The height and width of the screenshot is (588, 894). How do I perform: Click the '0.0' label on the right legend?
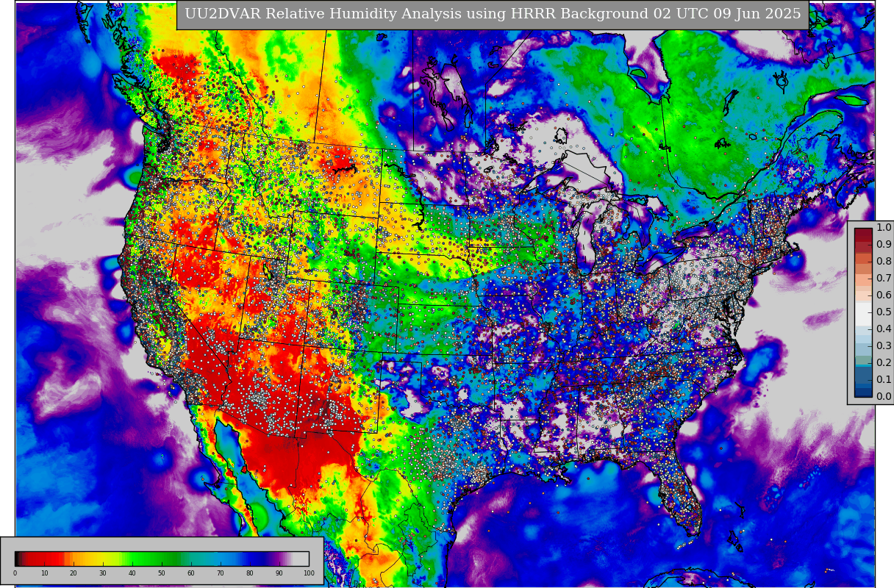coord(884,396)
